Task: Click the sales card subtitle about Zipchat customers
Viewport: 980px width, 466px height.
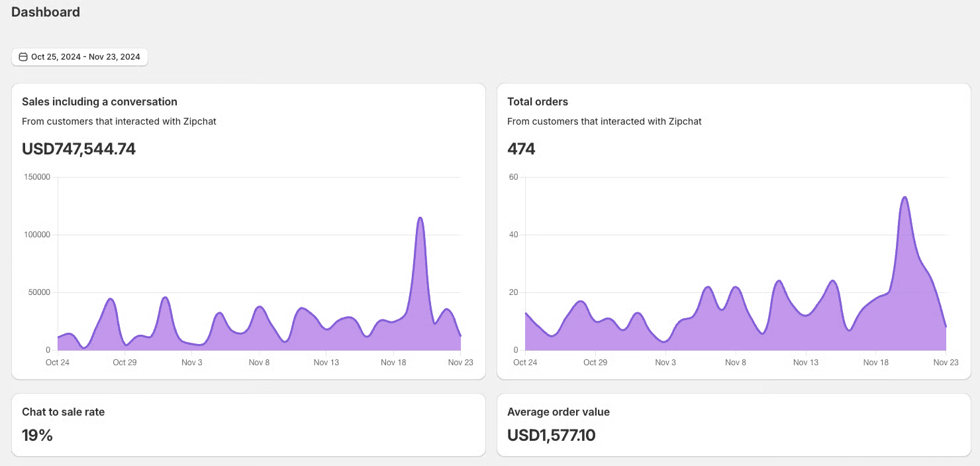Action: point(119,121)
